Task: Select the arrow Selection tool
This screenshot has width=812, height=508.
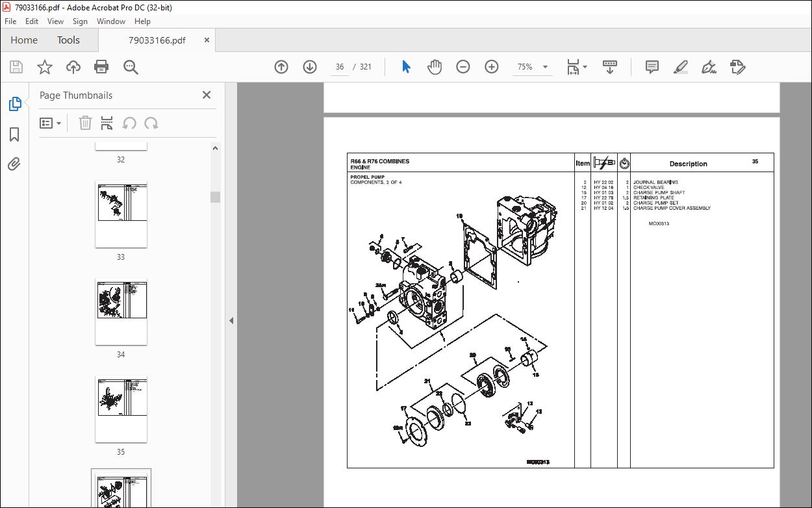Action: pos(407,67)
